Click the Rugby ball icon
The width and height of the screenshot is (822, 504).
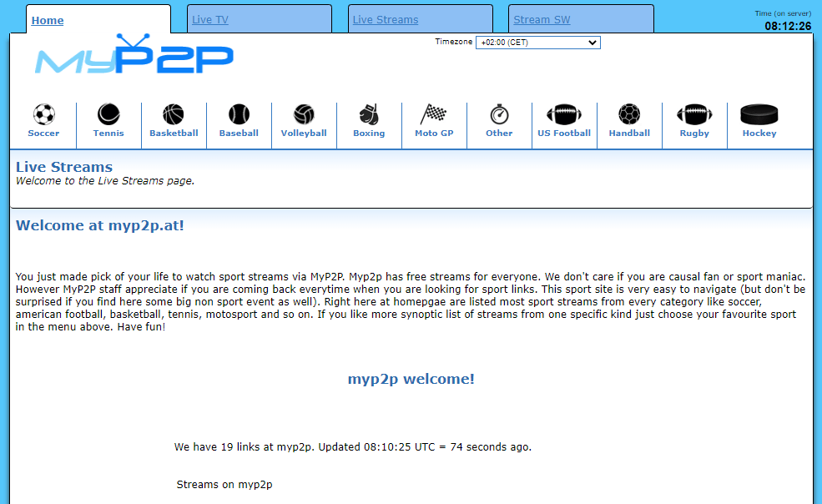(x=694, y=114)
